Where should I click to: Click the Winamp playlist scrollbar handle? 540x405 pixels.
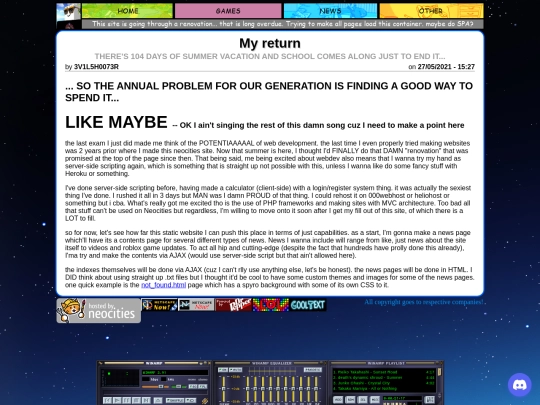tap(439, 372)
